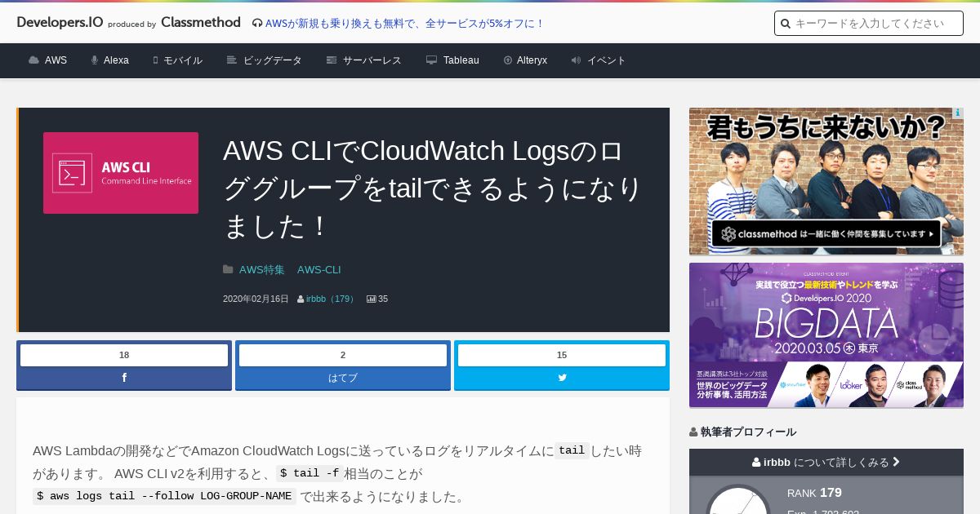The width and height of the screenshot is (980, 514).
Task: Click the view count chart icon
Action: (x=371, y=299)
